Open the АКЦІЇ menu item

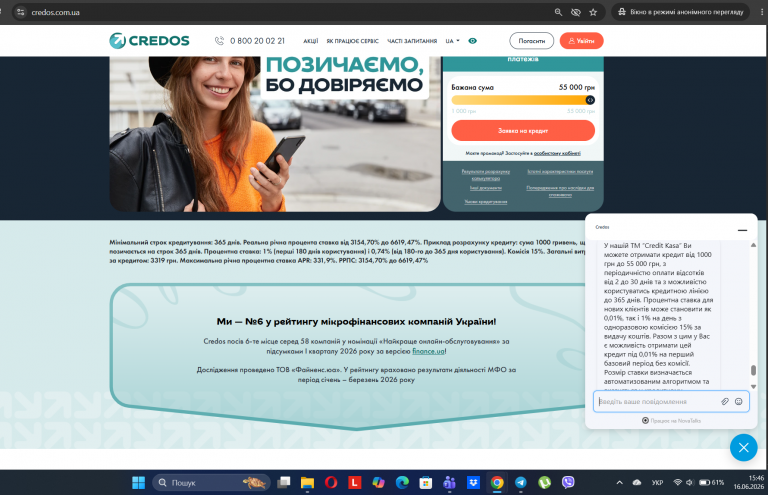[311, 41]
